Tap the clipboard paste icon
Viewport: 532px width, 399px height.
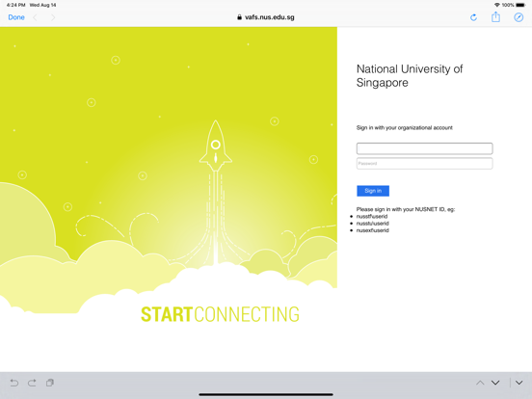pos(50,383)
